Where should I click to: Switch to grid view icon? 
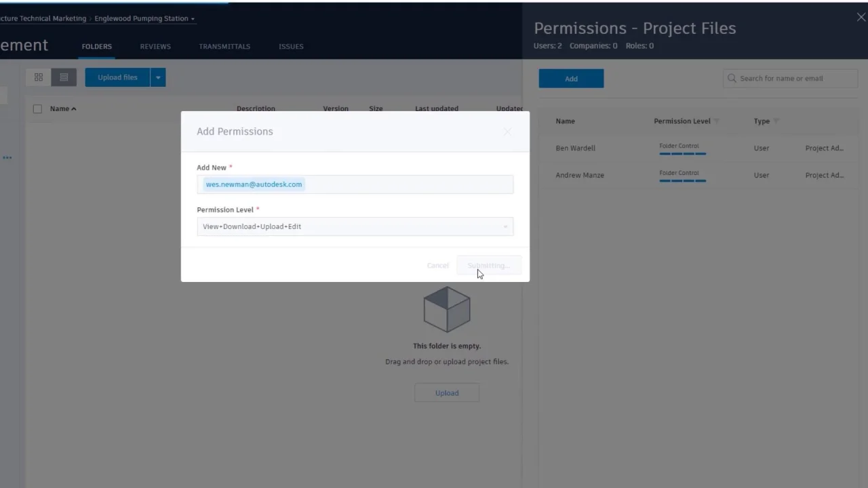point(39,77)
